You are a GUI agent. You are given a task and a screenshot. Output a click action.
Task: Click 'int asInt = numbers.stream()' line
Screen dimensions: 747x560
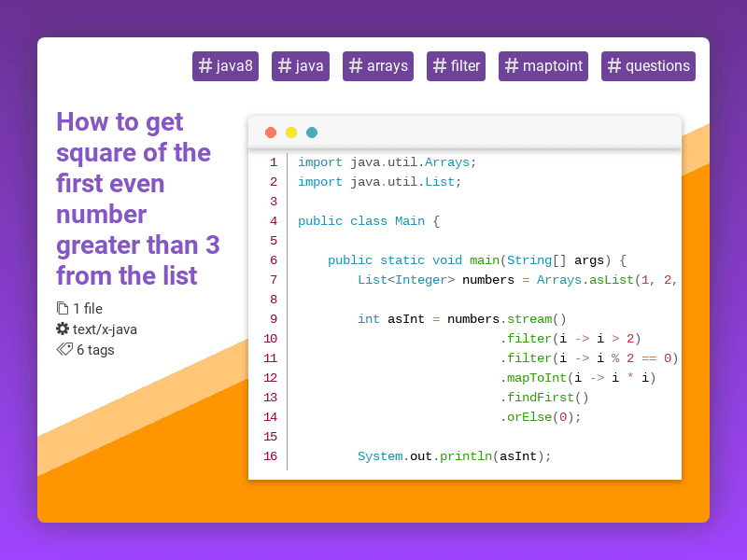pos(461,319)
